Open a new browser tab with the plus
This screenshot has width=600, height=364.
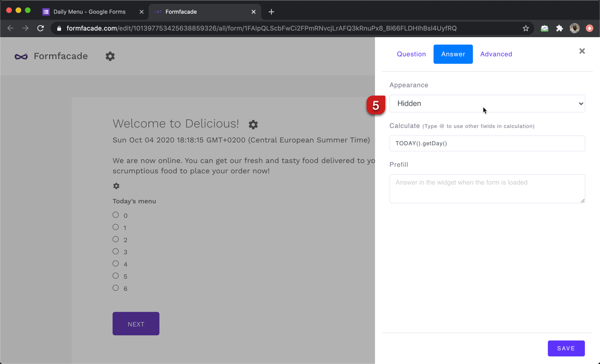coord(271,12)
